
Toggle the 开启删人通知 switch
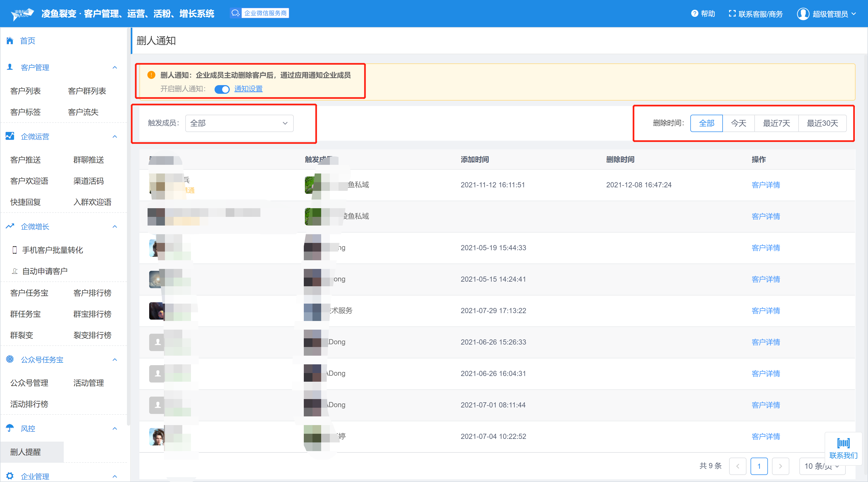222,89
